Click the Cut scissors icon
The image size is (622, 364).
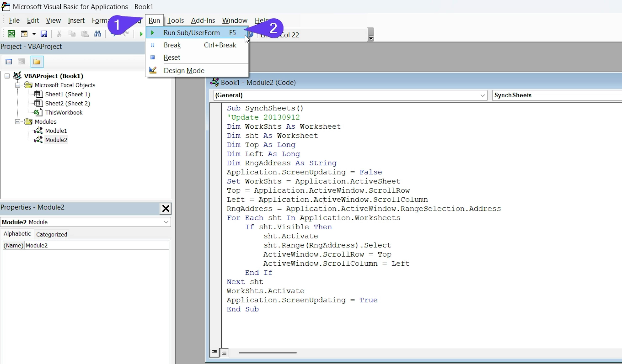[59, 34]
